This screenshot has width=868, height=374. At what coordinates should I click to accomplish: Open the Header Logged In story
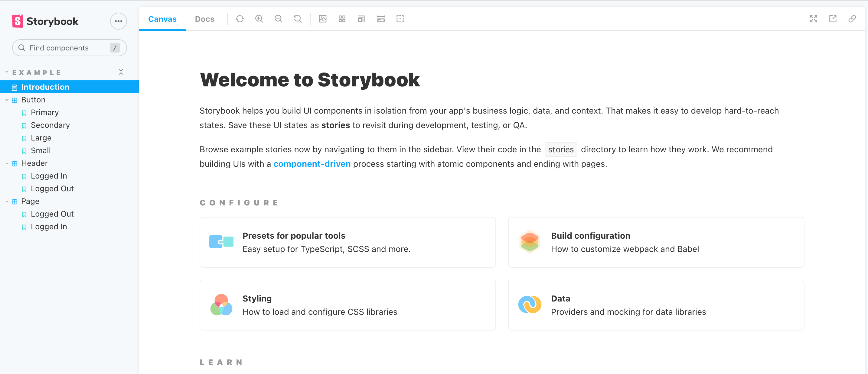click(x=49, y=176)
